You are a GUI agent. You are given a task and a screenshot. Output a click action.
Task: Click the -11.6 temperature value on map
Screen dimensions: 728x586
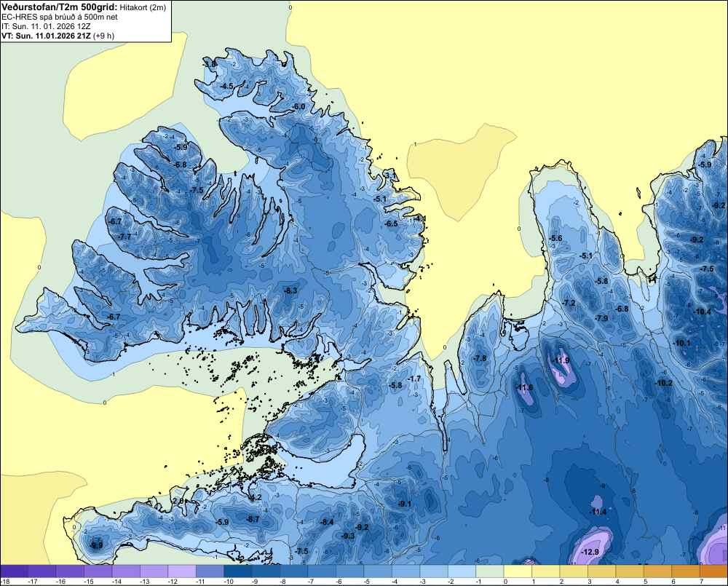click(525, 388)
